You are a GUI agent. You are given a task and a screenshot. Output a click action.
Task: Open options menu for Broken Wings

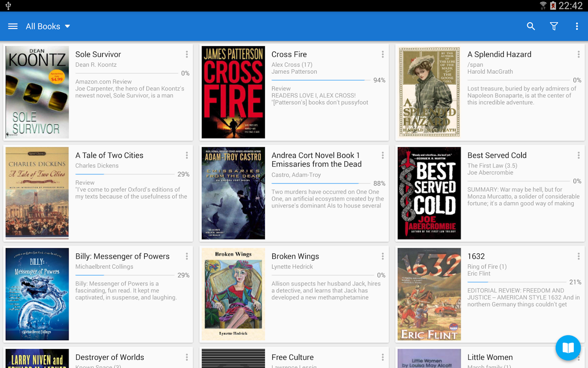383,256
